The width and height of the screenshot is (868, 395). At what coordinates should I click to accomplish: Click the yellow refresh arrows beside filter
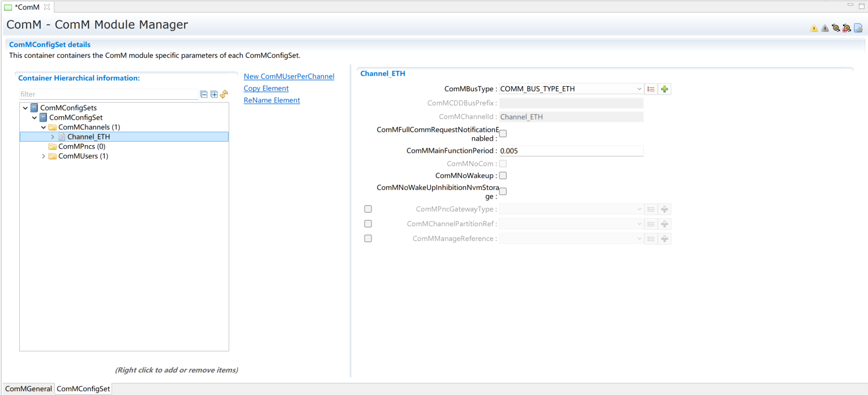[224, 94]
